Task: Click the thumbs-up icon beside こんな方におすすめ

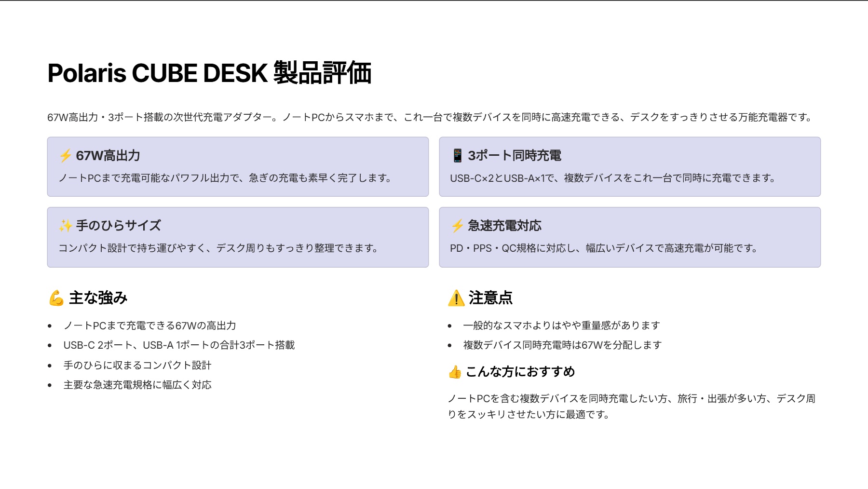Action: coord(455,371)
